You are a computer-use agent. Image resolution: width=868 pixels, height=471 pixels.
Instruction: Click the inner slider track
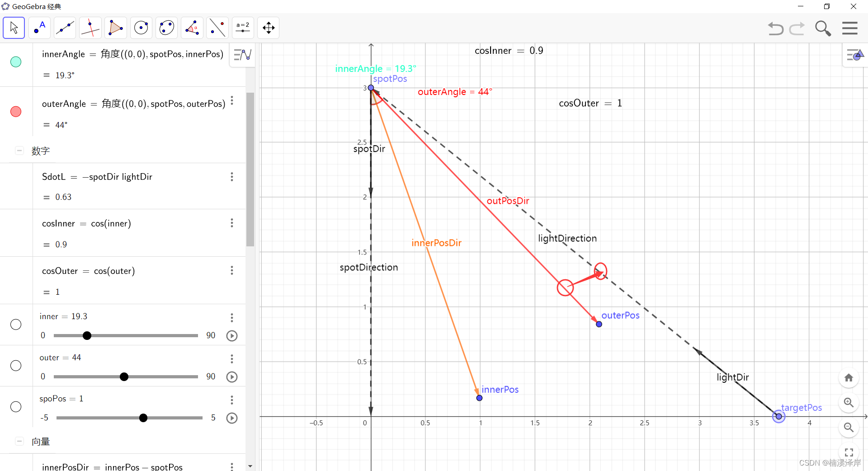126,335
